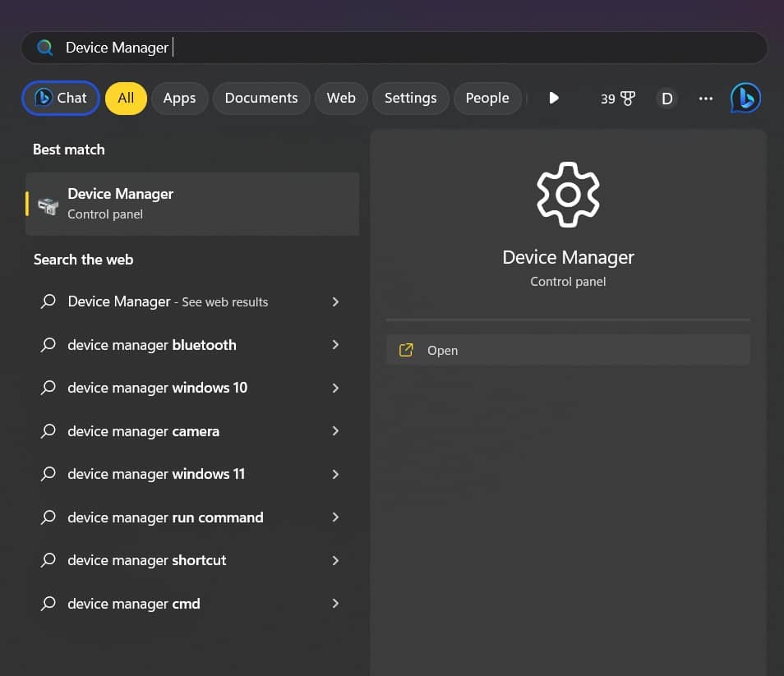
Task: Expand the device manager bluetooth suggestion arrow
Action: (335, 345)
